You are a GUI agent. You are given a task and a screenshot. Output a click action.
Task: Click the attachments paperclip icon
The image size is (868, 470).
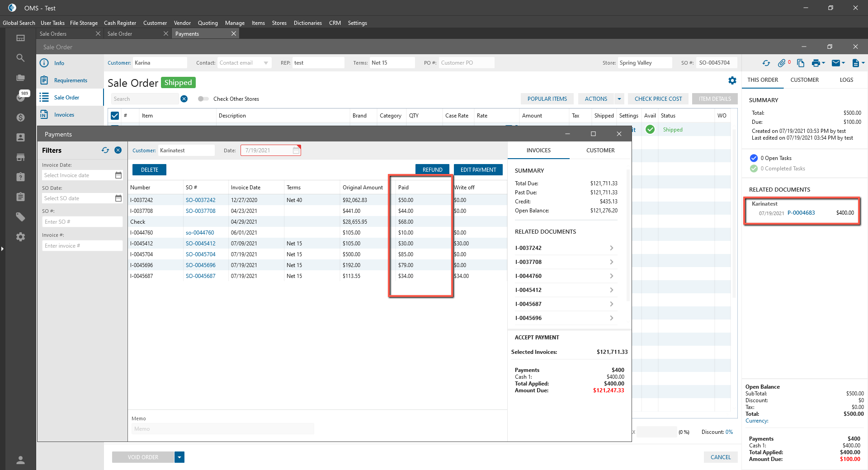[x=782, y=63]
